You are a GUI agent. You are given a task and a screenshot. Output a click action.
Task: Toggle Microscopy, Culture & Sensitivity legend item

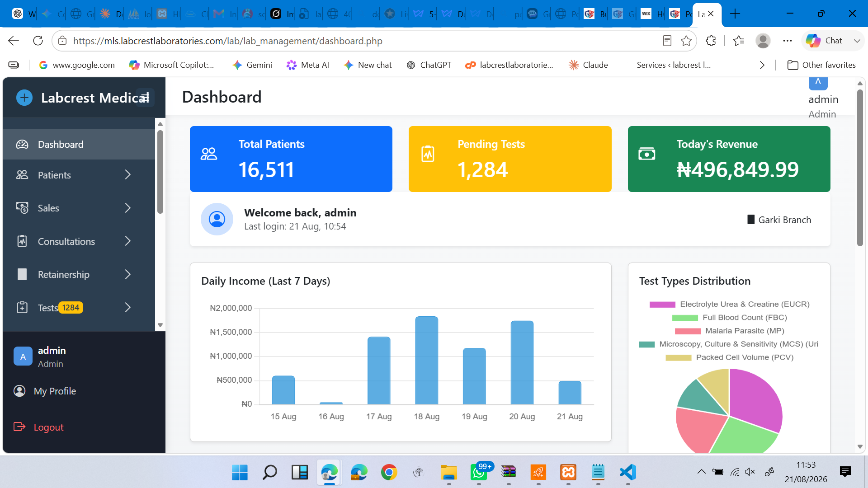pos(729,344)
